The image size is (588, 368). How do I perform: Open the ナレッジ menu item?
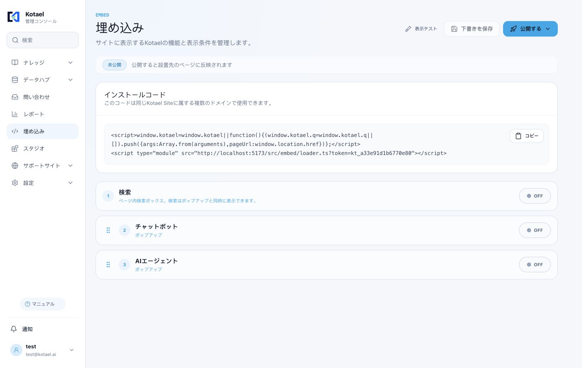[42, 63]
